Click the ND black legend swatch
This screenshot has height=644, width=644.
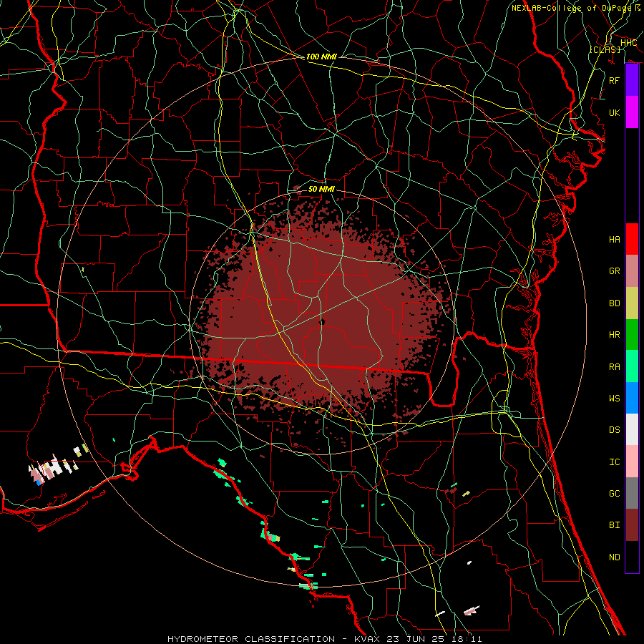632,557
